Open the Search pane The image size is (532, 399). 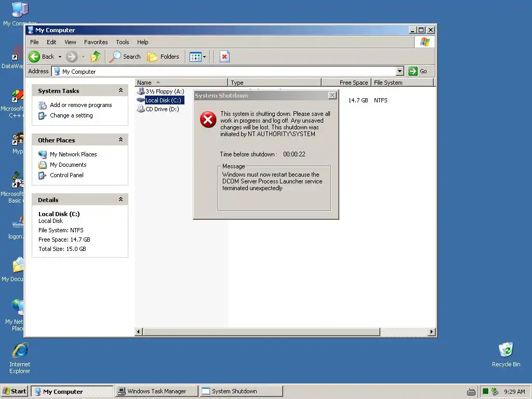pyautogui.click(x=125, y=57)
